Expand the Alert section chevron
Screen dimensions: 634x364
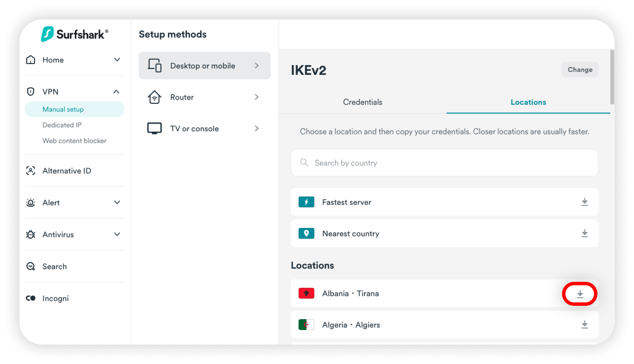tap(117, 203)
